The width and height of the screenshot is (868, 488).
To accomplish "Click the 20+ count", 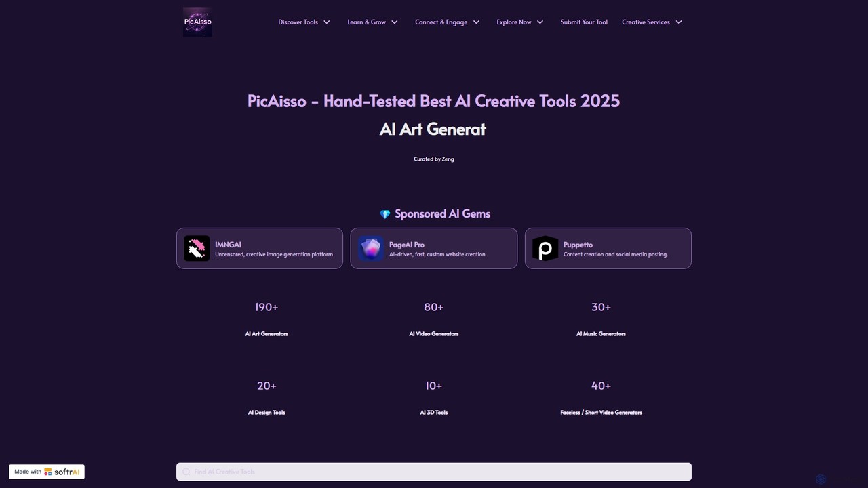I will coord(267,386).
